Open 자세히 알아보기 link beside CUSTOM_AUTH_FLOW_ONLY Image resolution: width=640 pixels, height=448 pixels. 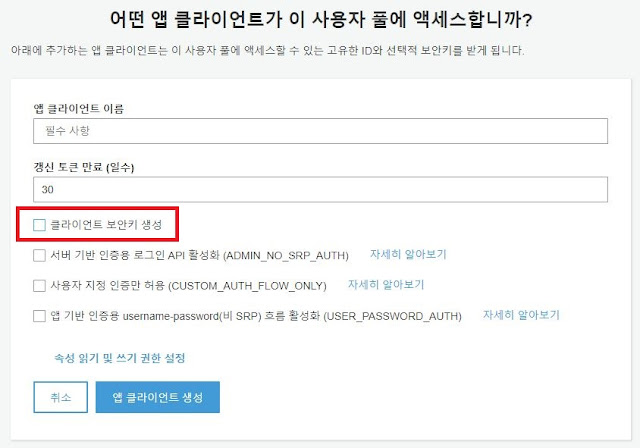point(386,284)
